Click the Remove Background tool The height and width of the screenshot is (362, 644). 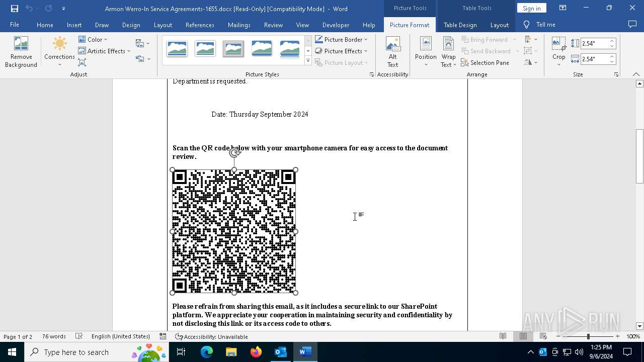(21, 52)
